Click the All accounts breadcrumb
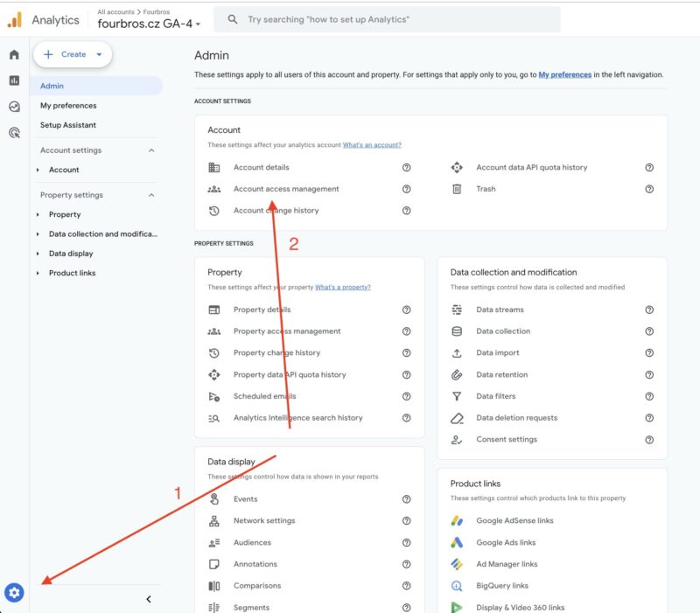The height and width of the screenshot is (613, 700). [x=115, y=12]
